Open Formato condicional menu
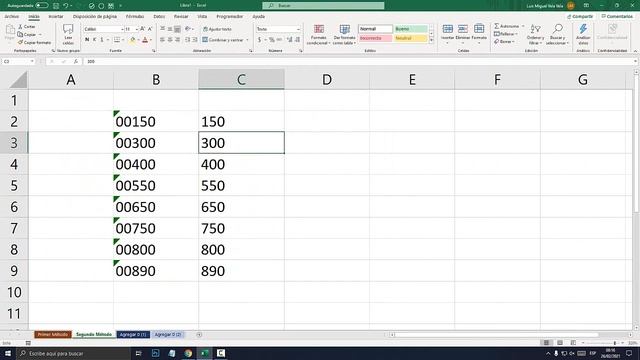The height and width of the screenshot is (360, 640). click(x=318, y=34)
